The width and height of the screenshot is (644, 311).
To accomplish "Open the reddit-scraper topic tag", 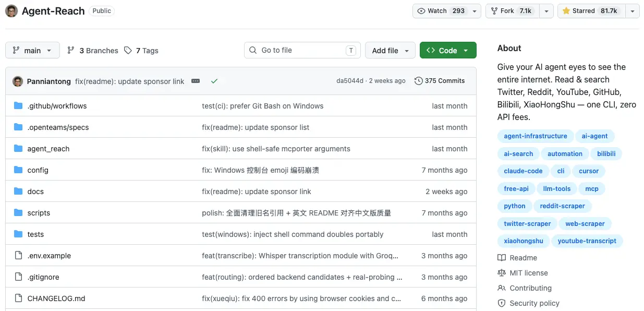I will (562, 206).
